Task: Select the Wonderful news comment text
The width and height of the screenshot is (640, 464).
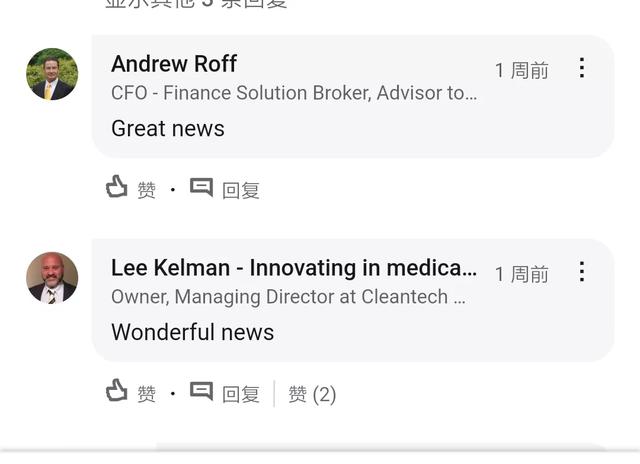Action: (193, 332)
